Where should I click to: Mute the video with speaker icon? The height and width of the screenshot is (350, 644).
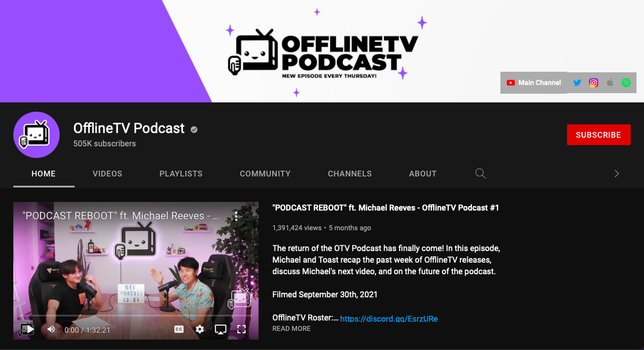click(51, 329)
